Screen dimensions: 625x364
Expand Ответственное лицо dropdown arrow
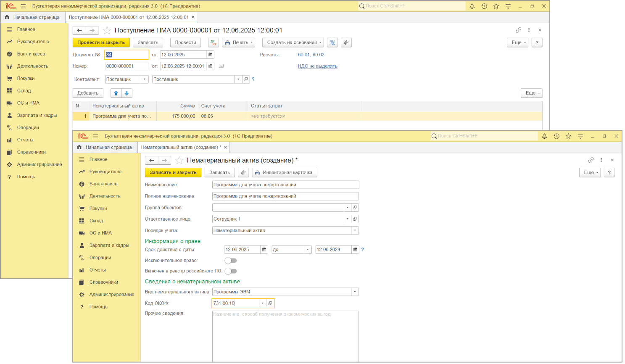[x=348, y=219]
